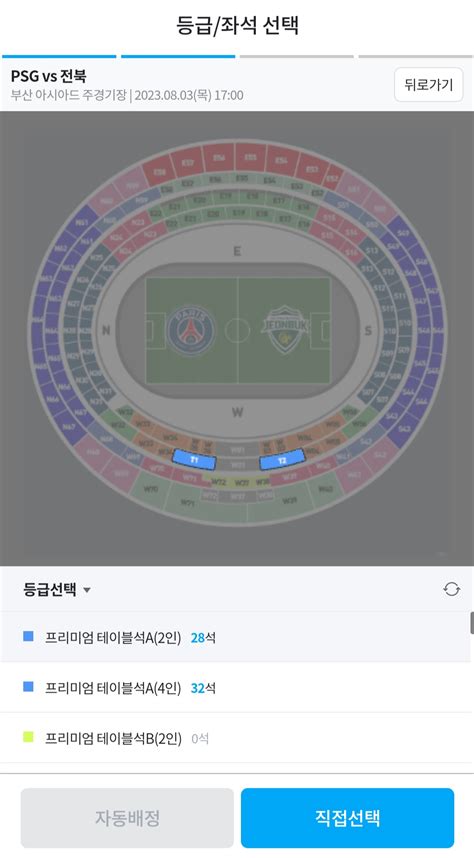Screen dimensions: 474x858
Task: Click the grade list scrollbar thumb
Action: [x=472, y=623]
